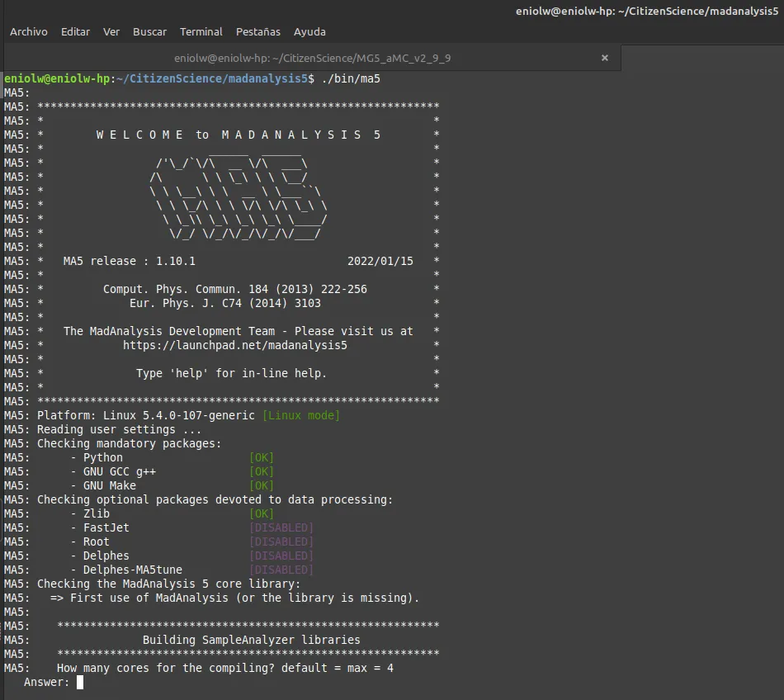
Task: Click the 'Comput. Phys. Commun. 184' citation
Action: click(235, 289)
